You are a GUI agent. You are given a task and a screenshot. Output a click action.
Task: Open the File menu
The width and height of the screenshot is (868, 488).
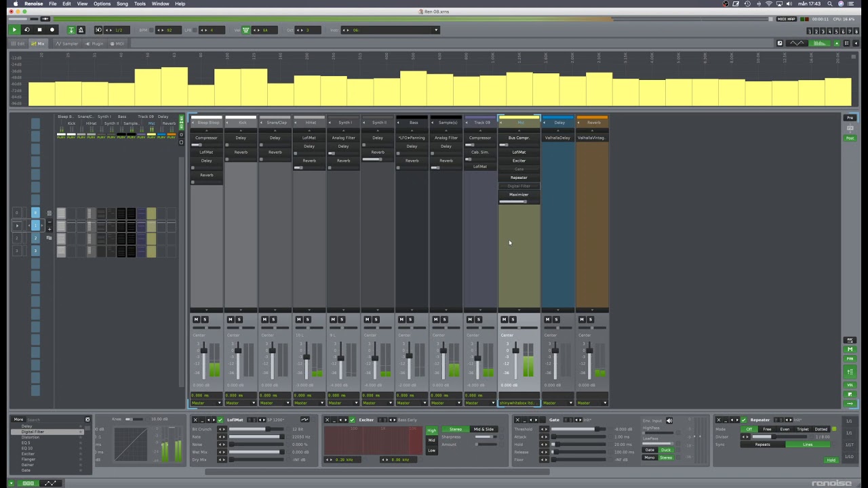tap(52, 3)
